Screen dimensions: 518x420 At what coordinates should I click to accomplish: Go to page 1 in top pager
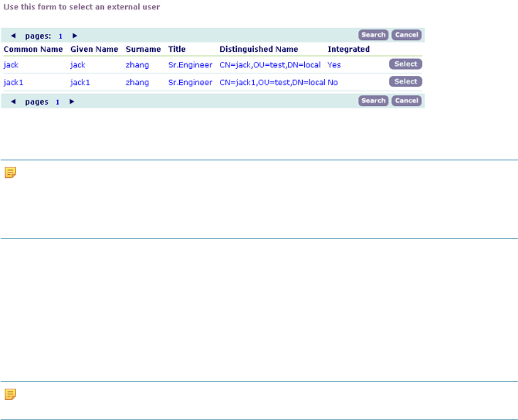[60, 36]
